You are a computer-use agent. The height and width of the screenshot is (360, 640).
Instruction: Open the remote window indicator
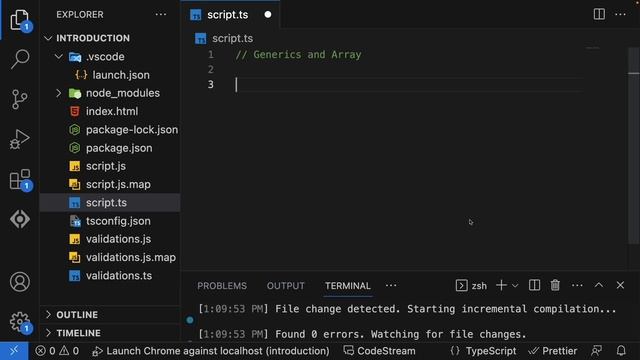tap(14, 351)
